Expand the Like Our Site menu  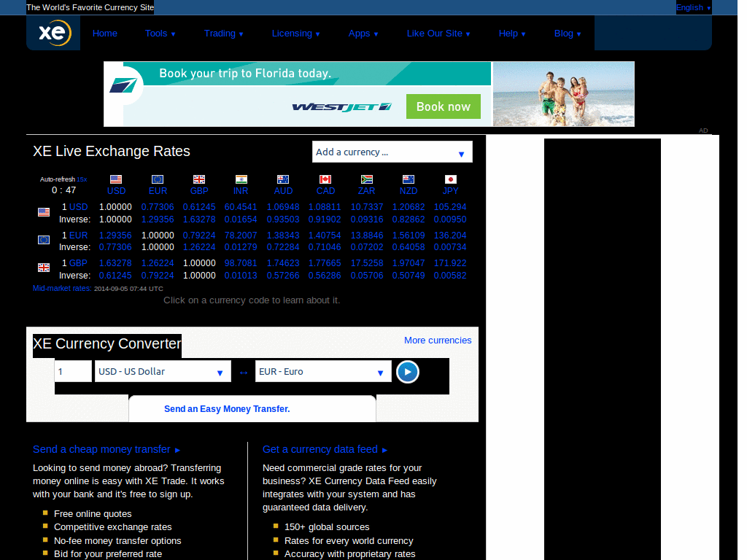click(438, 34)
